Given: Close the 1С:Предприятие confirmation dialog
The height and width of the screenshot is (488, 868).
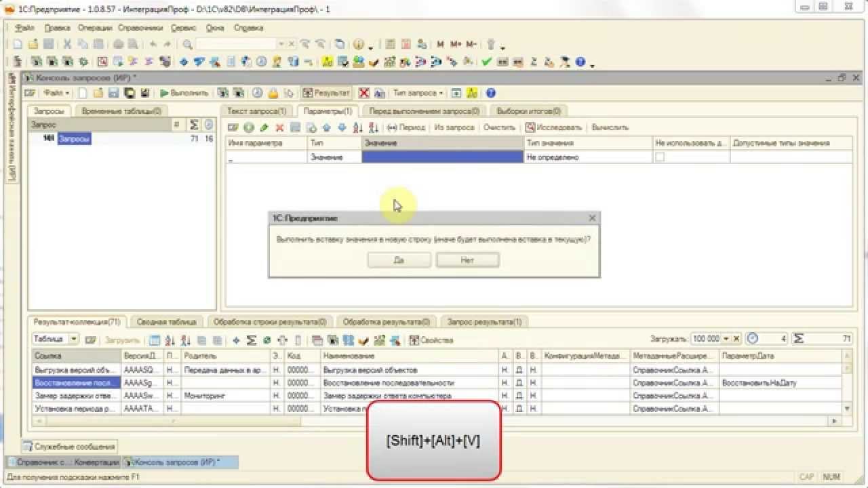Looking at the screenshot, I should click(x=592, y=218).
